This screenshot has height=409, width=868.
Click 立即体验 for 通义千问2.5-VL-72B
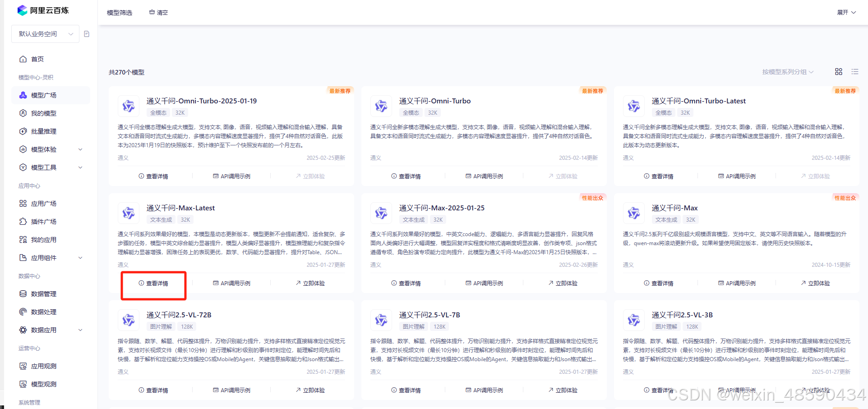click(310, 390)
